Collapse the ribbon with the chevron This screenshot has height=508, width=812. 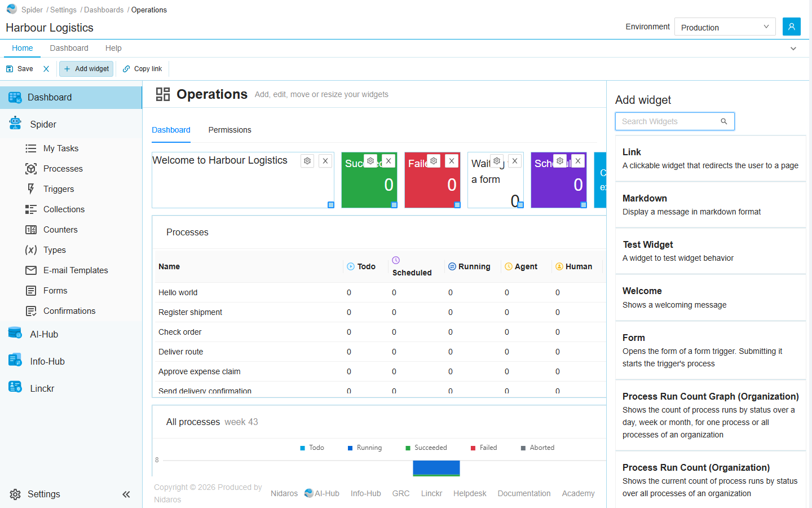pyautogui.click(x=793, y=49)
